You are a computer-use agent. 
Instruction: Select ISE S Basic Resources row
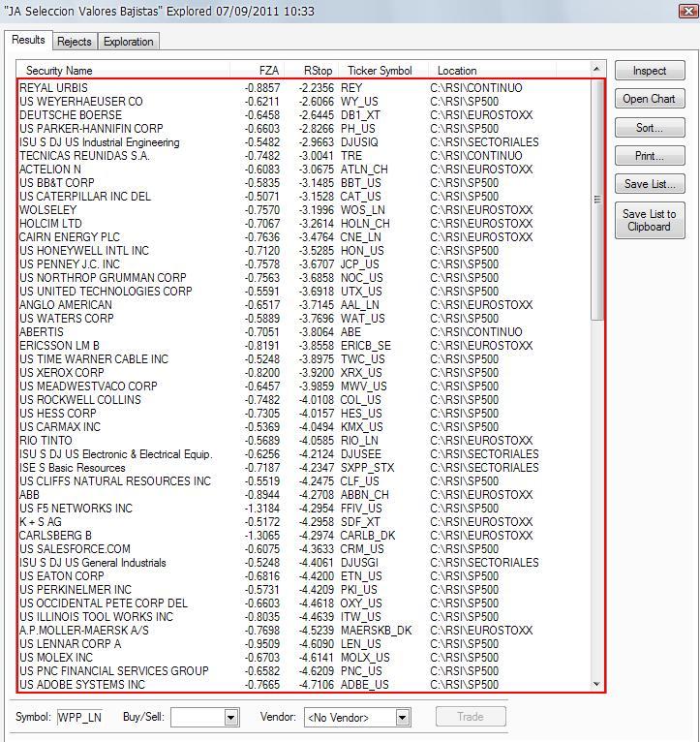[304, 468]
